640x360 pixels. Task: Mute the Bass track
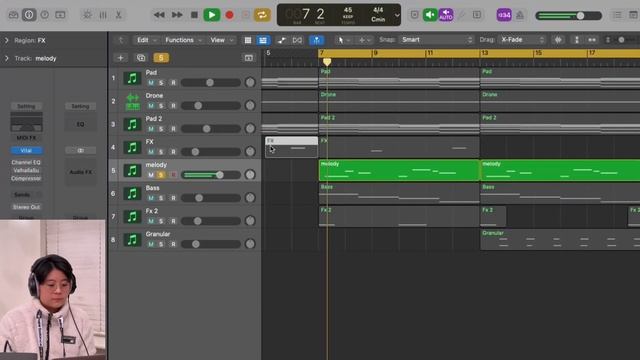(x=151, y=198)
